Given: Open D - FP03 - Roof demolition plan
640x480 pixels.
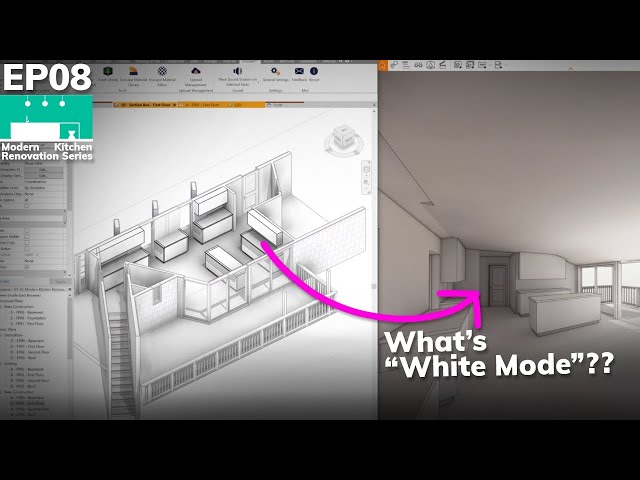Looking at the screenshot, I should click(x=24, y=358).
